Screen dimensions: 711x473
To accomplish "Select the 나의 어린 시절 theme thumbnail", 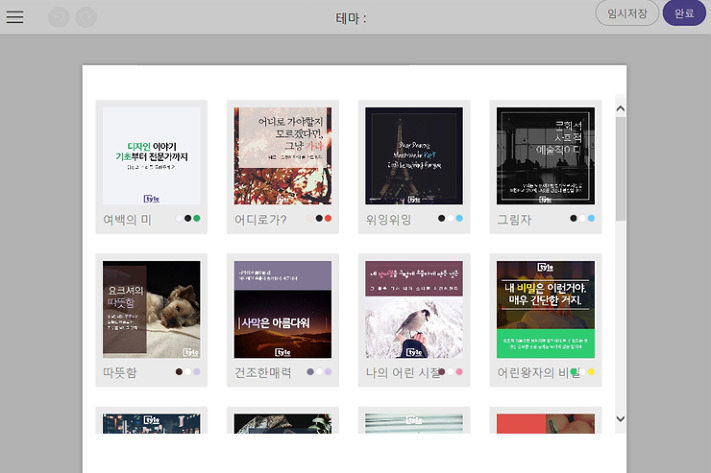I will pyautogui.click(x=414, y=309).
